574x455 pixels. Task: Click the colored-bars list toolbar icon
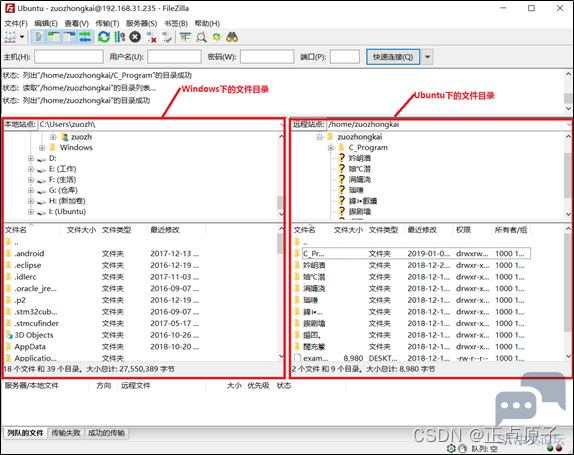pyautogui.click(x=185, y=37)
